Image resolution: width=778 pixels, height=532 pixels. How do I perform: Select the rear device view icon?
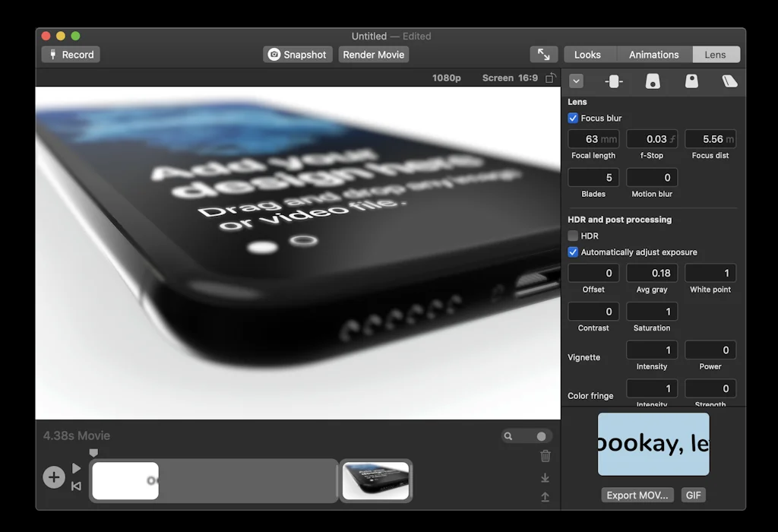[x=691, y=81]
